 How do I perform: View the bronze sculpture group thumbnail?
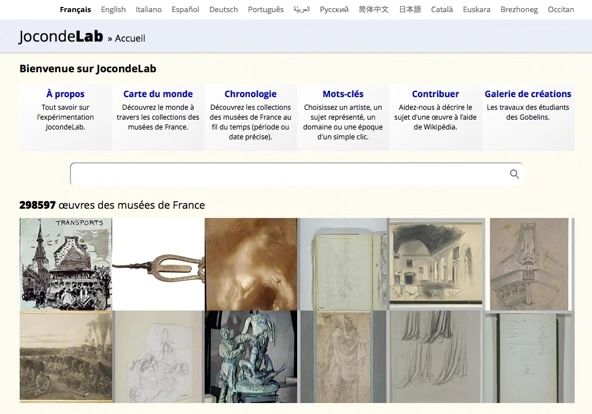click(251, 357)
